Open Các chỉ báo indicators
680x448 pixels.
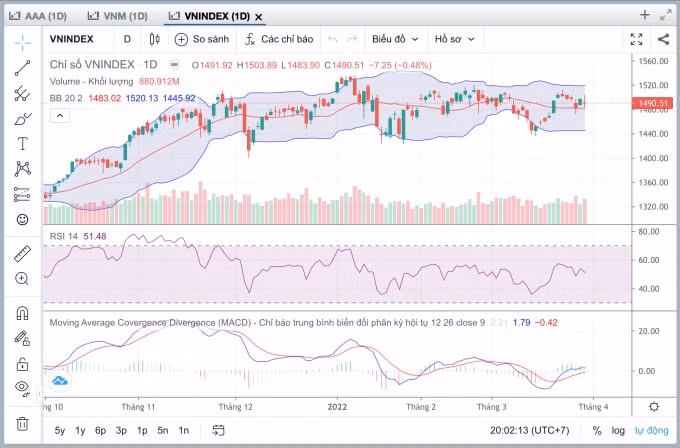pos(279,39)
